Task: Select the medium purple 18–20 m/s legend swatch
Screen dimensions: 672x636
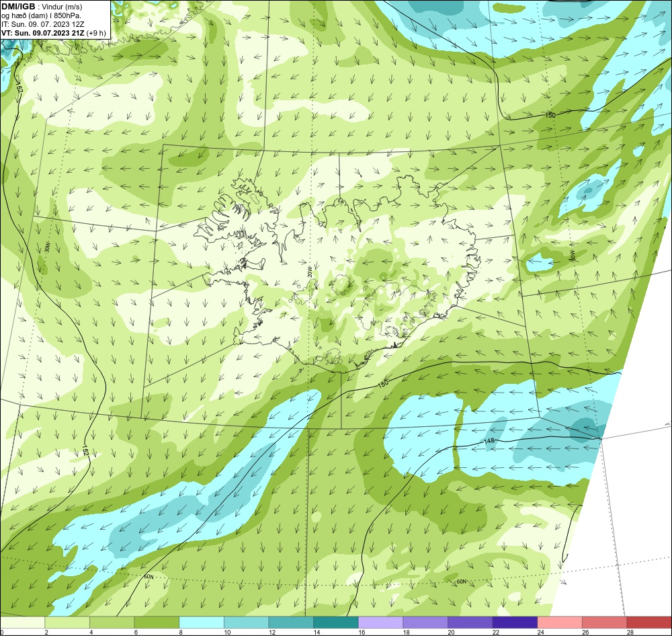Action: point(425,623)
